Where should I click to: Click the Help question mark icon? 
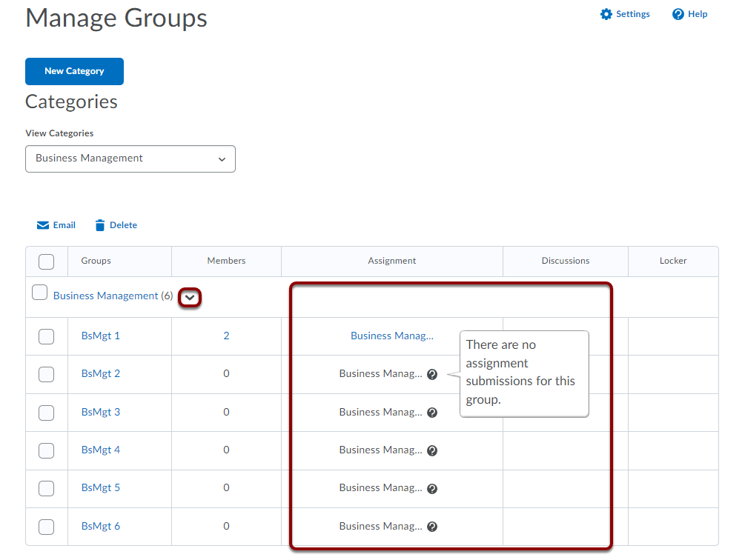pos(678,14)
